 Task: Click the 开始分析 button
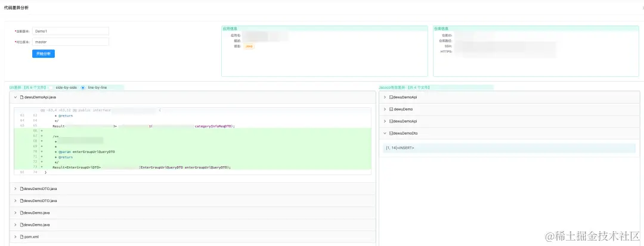(43, 54)
